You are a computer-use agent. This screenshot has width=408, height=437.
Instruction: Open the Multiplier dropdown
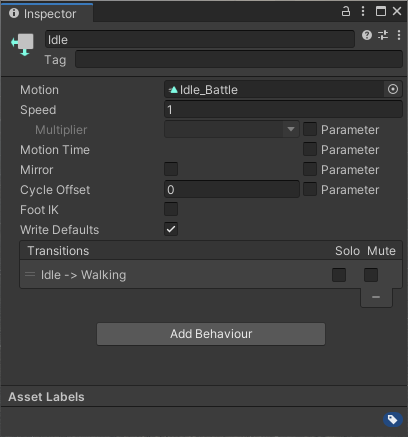click(x=232, y=129)
